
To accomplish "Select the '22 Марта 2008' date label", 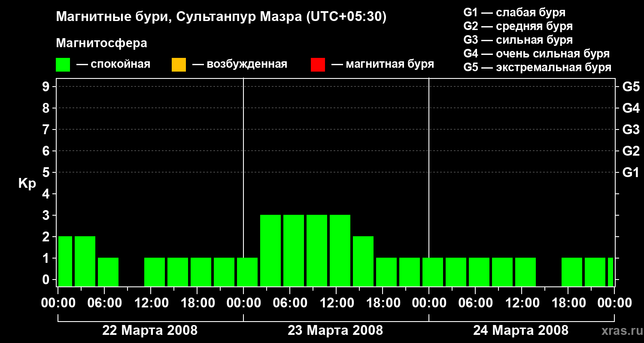I will [x=150, y=331].
